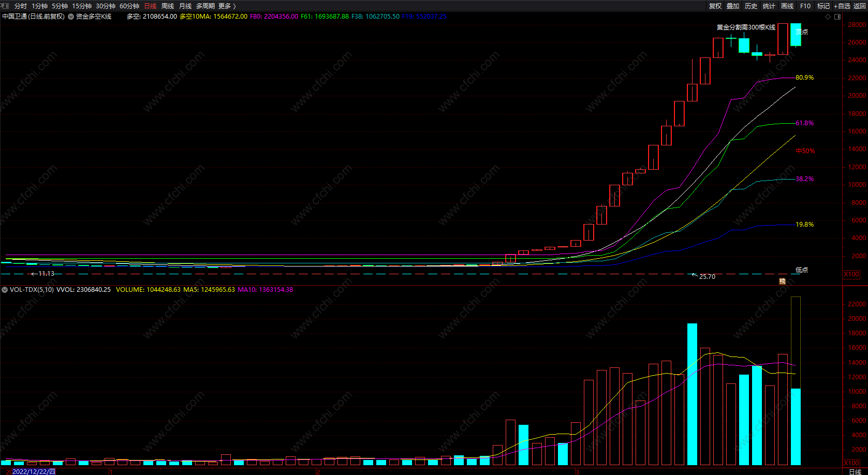
Task: Click the MA10 volume legend value
Action: (x=266, y=290)
